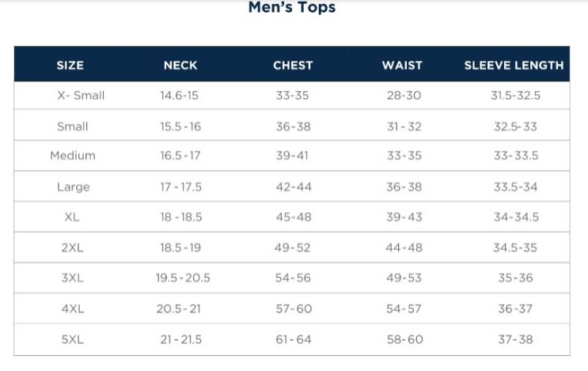Click the Medium size row label
The image size is (588, 371).
tap(73, 156)
